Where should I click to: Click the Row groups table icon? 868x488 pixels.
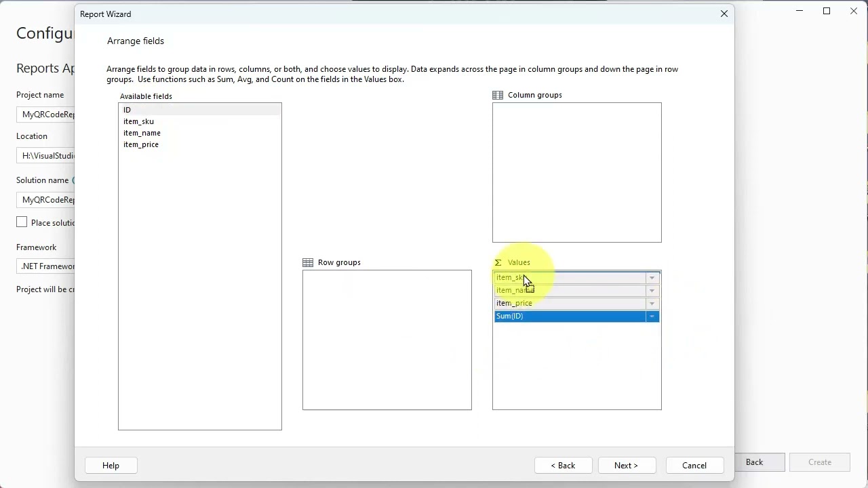(x=308, y=263)
